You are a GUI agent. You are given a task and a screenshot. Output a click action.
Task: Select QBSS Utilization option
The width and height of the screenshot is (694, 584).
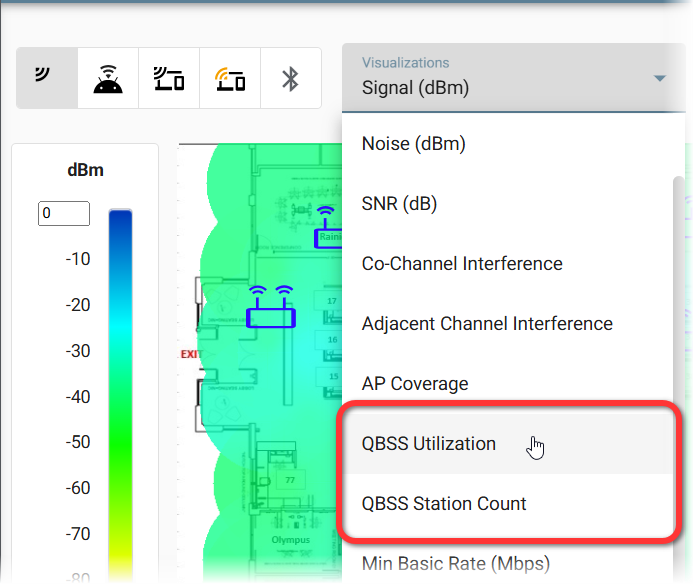(429, 444)
